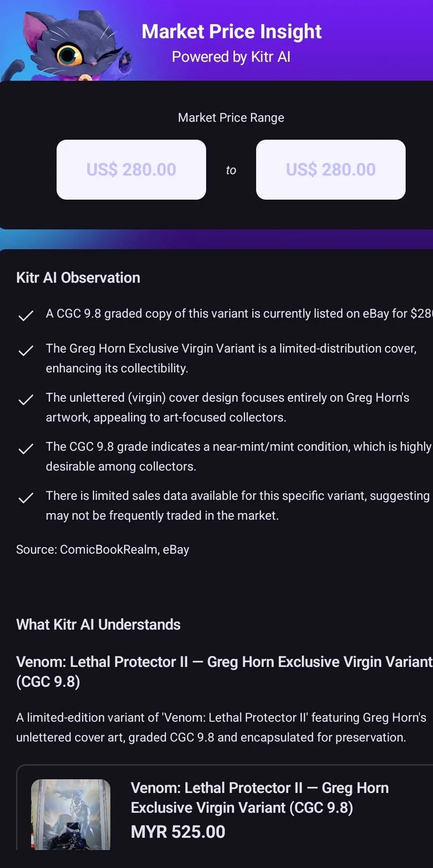The width and height of the screenshot is (433, 868).
Task: Click the checkmark beside the limited sales data note
Action: tap(25, 498)
